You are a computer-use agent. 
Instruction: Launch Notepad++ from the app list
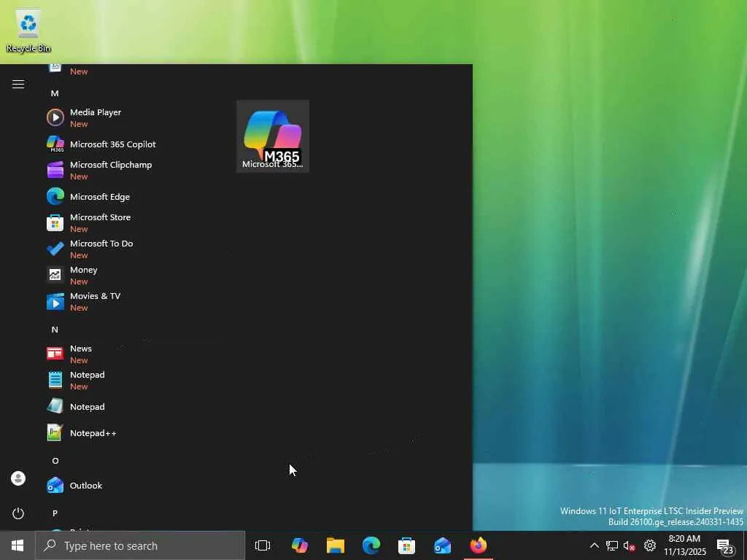[x=82, y=433]
